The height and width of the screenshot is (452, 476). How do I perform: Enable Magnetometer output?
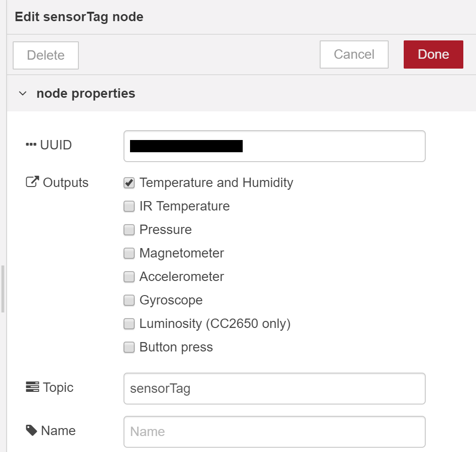[x=129, y=253]
